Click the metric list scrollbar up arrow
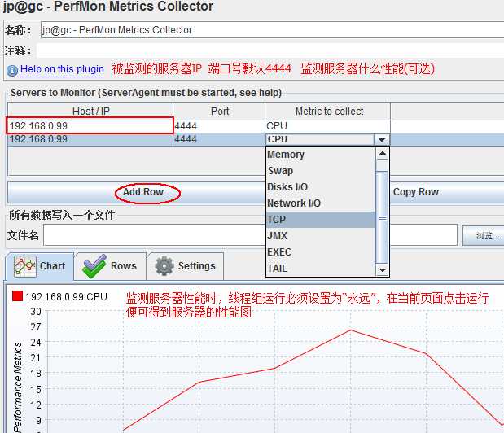This screenshot has width=504, height=433. [382, 153]
